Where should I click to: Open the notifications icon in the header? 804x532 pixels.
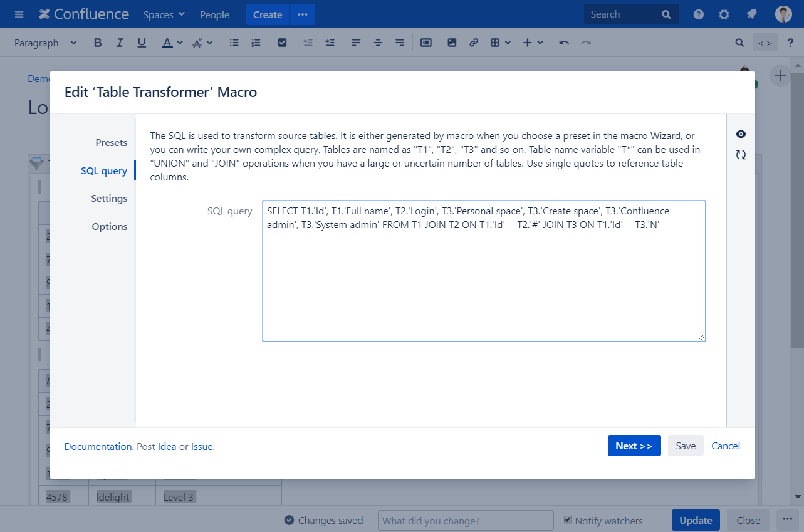click(751, 14)
